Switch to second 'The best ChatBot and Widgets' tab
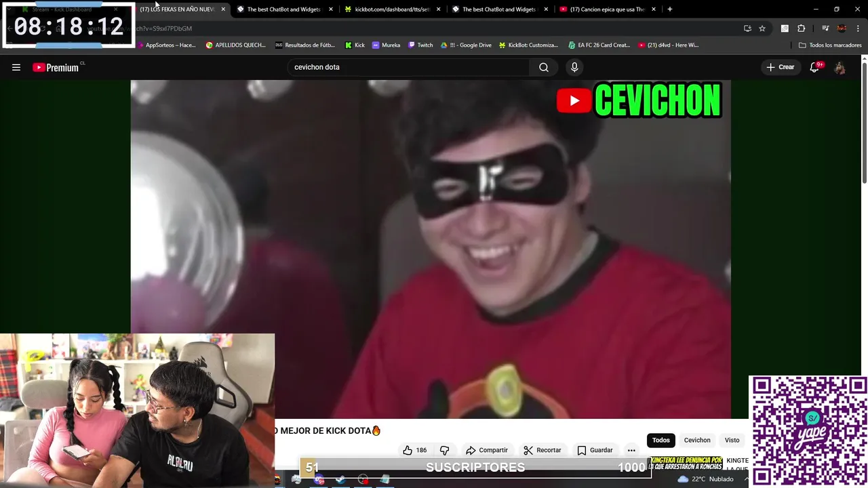This screenshot has height=488, width=868. point(499,9)
